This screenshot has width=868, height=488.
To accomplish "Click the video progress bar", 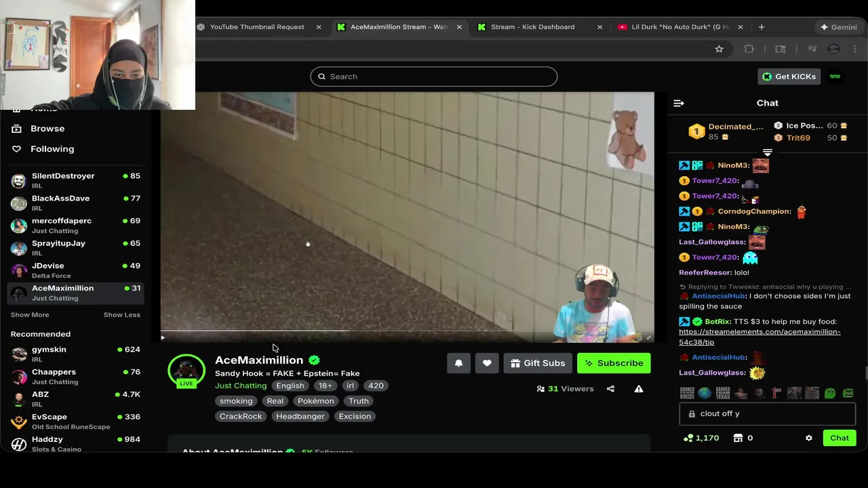I will tap(407, 331).
